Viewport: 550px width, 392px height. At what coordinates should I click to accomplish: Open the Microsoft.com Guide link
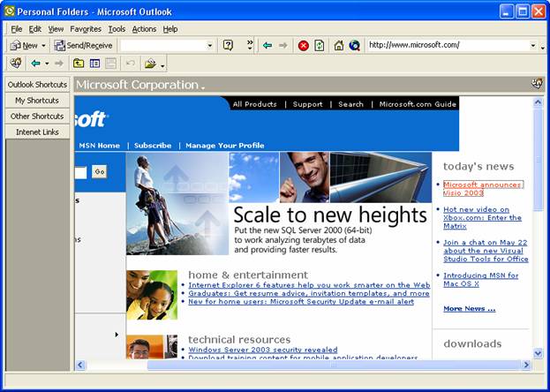[418, 104]
